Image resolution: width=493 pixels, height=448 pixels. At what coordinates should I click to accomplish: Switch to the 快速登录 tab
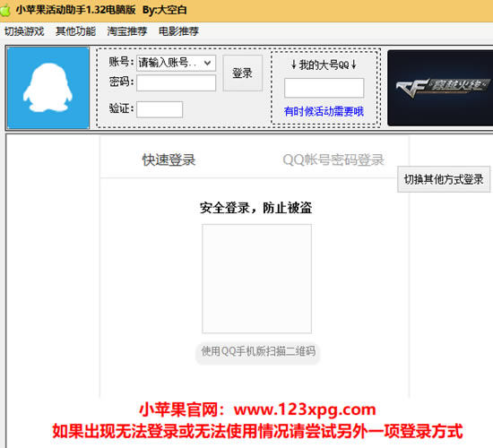(x=169, y=159)
